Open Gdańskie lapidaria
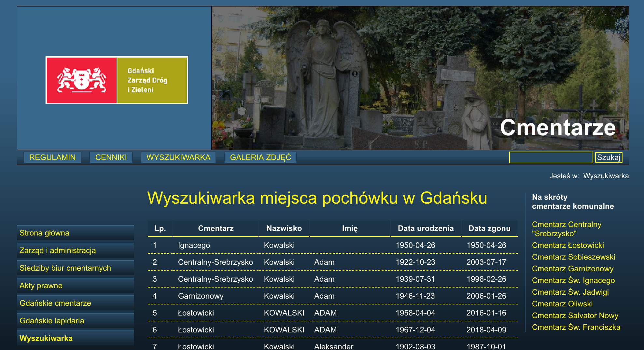This screenshot has height=350, width=644. point(52,320)
